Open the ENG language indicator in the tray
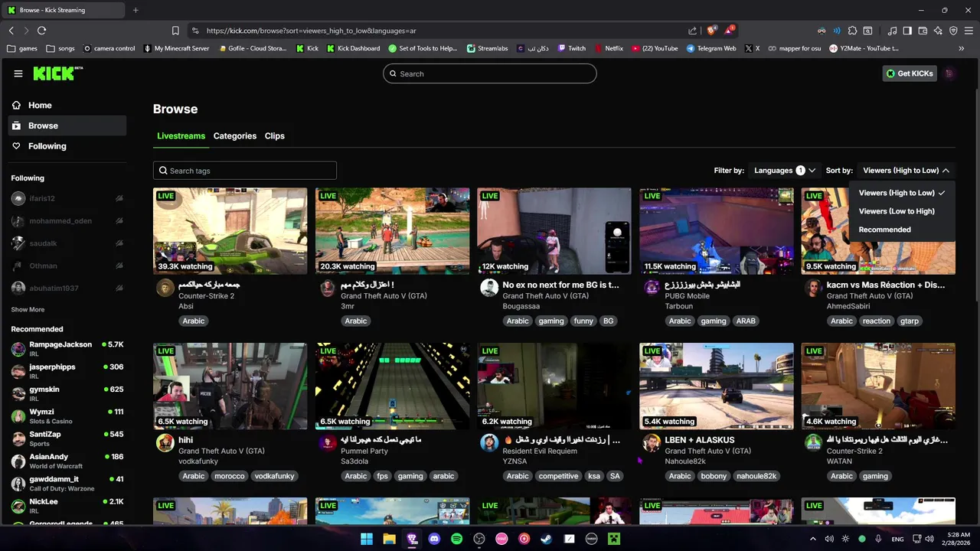 click(x=897, y=539)
